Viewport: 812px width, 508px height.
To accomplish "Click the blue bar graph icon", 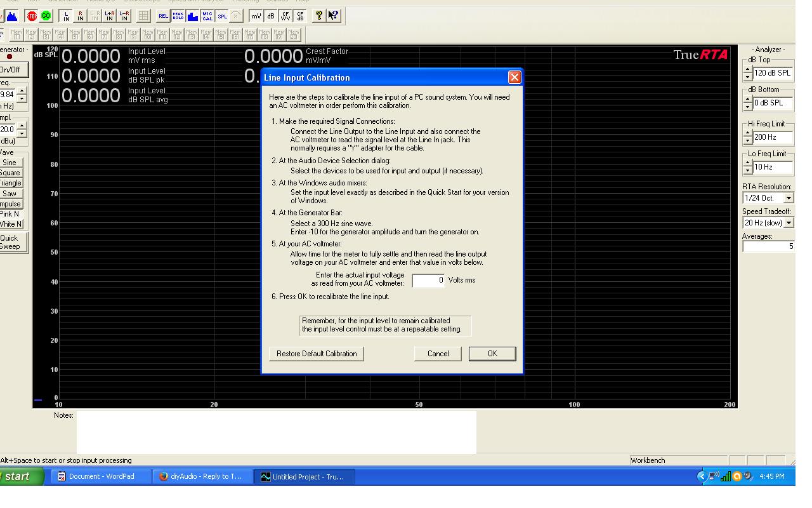I will point(193,16).
